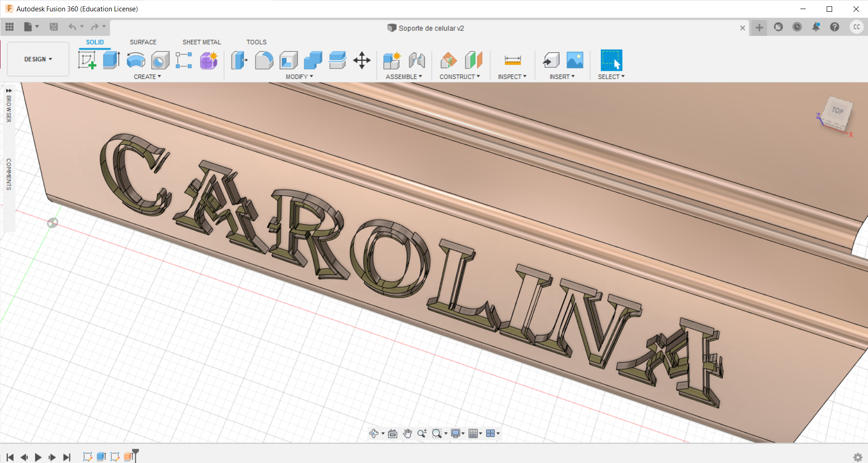
Task: Open the Measure tool
Action: click(513, 60)
